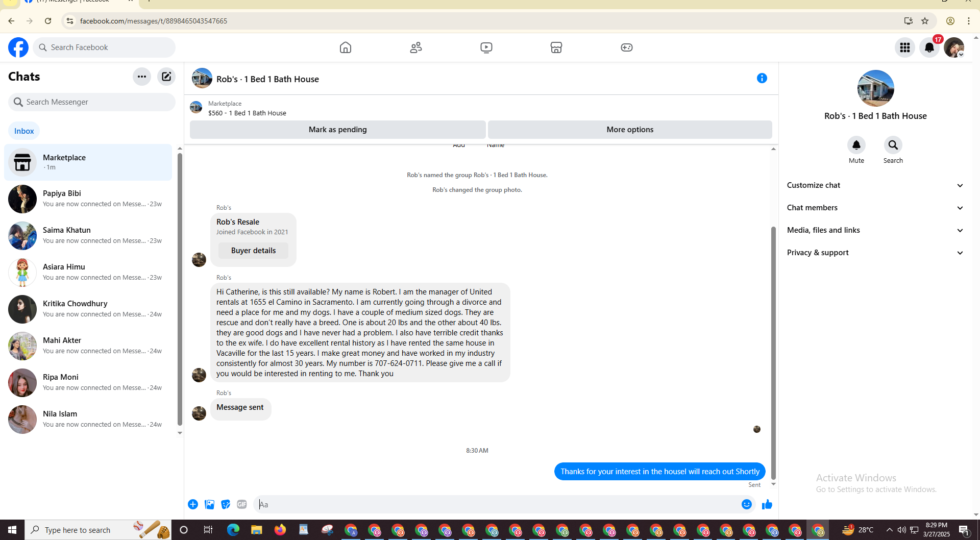Screen dimensions: 980x540
Task: Click More options button
Action: point(630,130)
